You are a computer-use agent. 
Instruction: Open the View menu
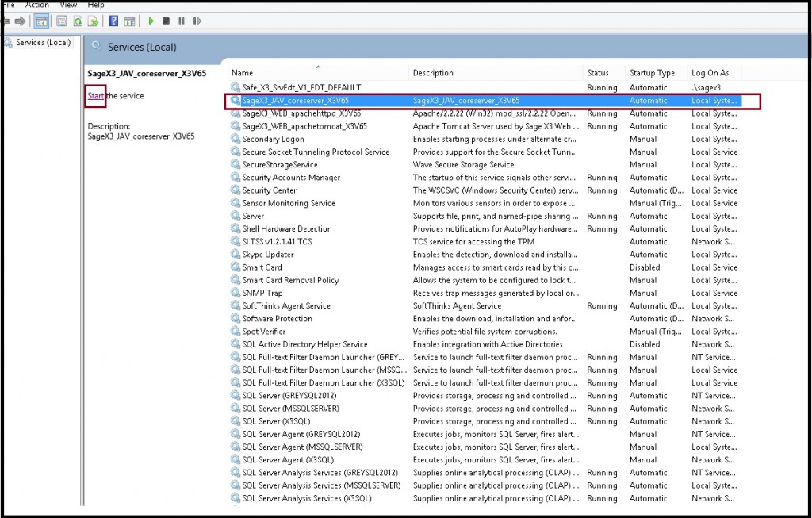tap(68, 5)
